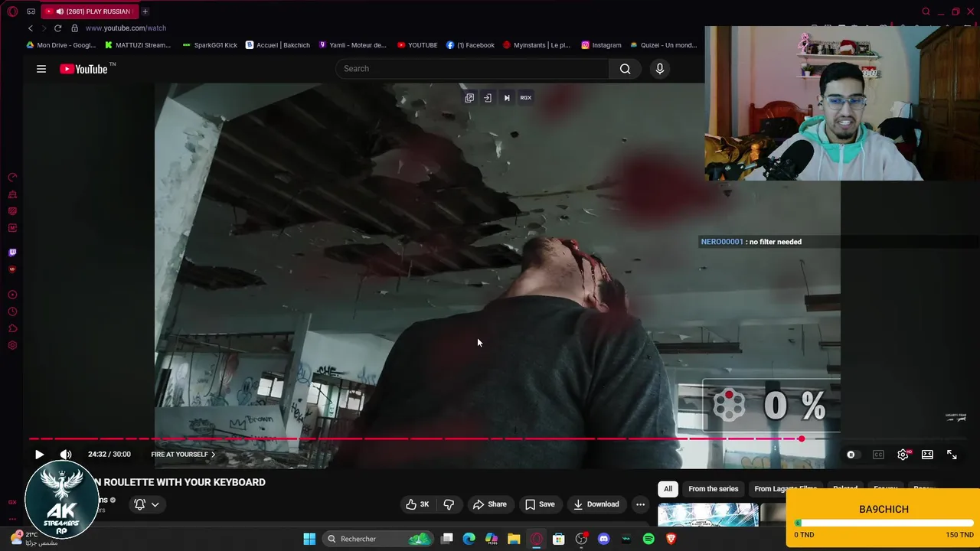Open 'Yamli - Moteur de...' bookmark
This screenshot has width=980, height=551.
[352, 45]
